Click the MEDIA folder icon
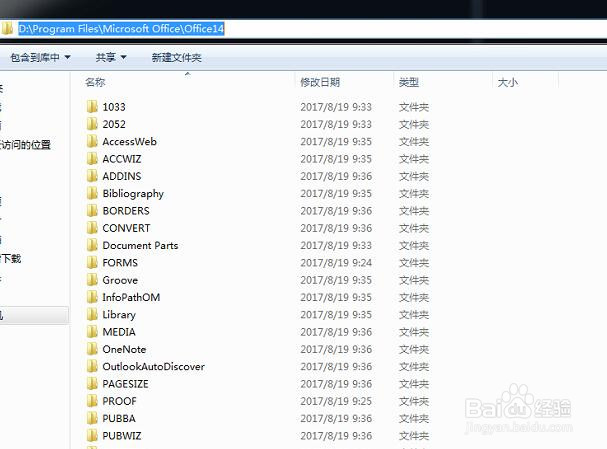The image size is (607, 449). click(92, 332)
